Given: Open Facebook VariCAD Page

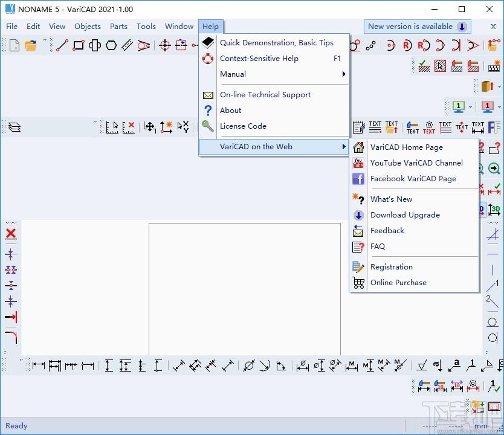Looking at the screenshot, I should (x=415, y=179).
